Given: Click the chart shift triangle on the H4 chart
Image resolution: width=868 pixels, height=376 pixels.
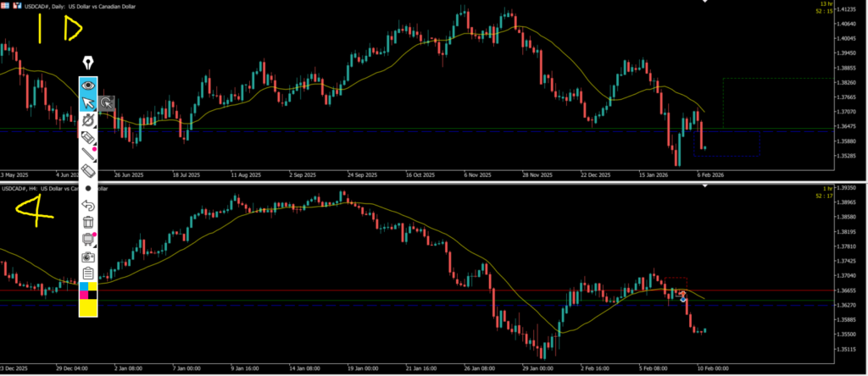Looking at the screenshot, I should point(705,186).
